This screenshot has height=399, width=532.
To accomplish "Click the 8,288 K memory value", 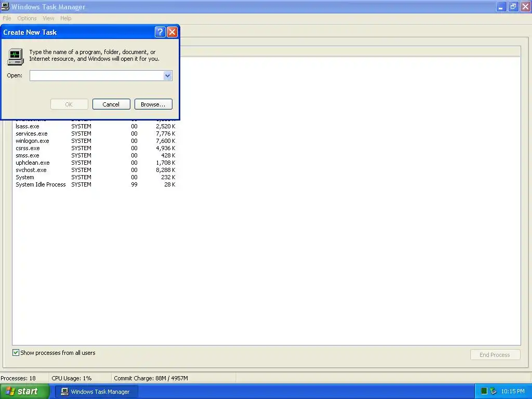I will click(x=166, y=170).
